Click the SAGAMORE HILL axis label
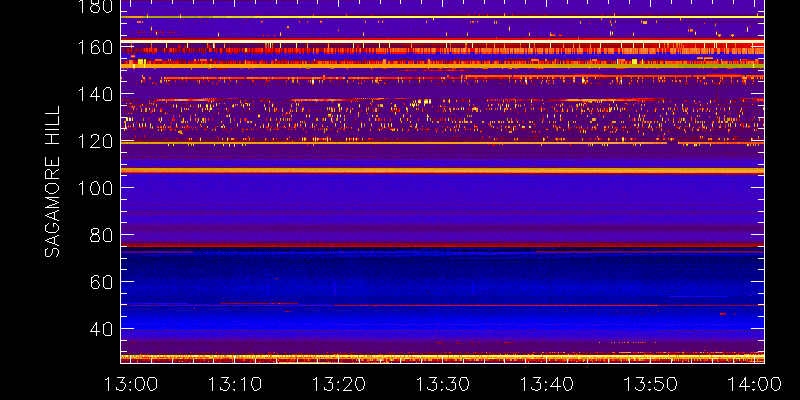 [52, 182]
